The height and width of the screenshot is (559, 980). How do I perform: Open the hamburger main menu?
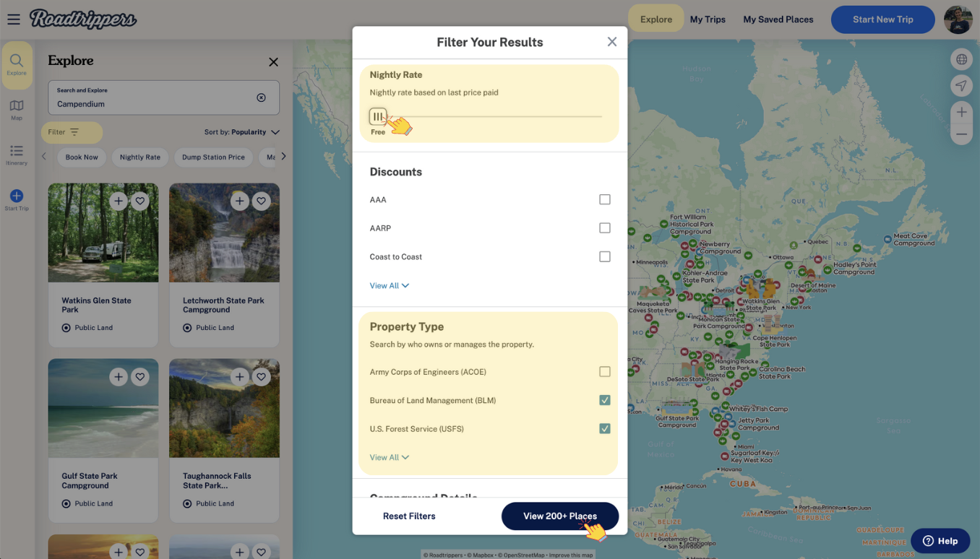pyautogui.click(x=14, y=19)
